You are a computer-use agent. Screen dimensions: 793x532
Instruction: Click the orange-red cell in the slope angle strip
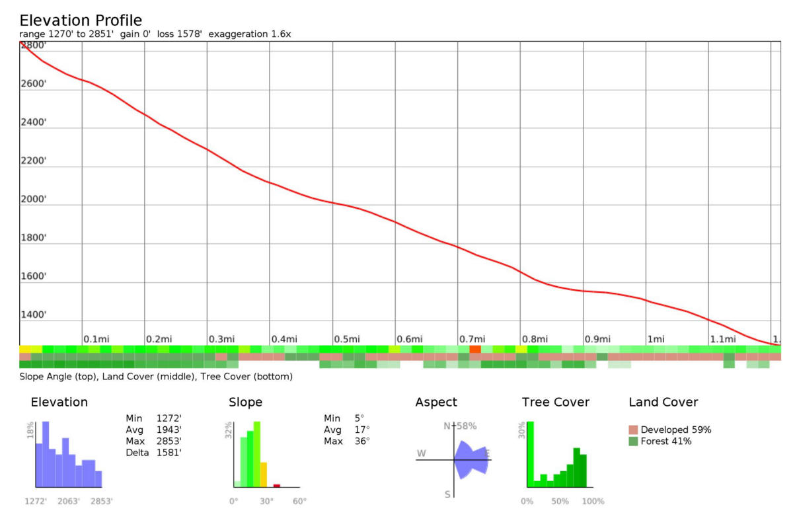[x=474, y=349]
